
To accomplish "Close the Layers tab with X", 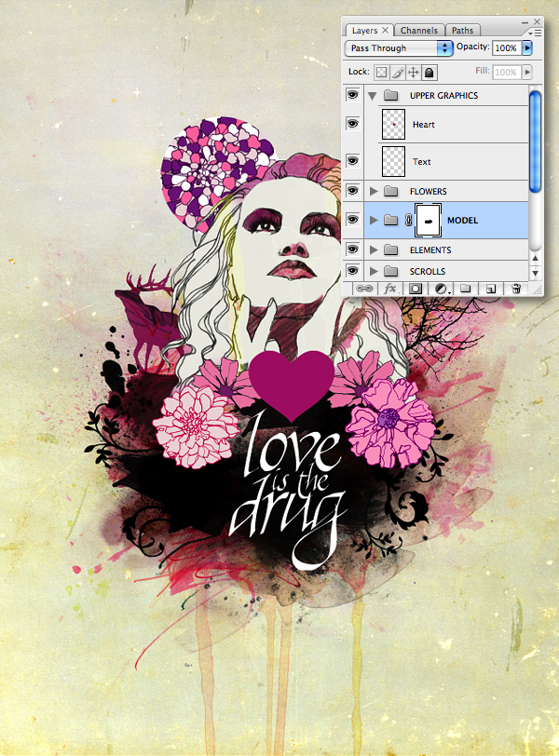I will point(385,30).
